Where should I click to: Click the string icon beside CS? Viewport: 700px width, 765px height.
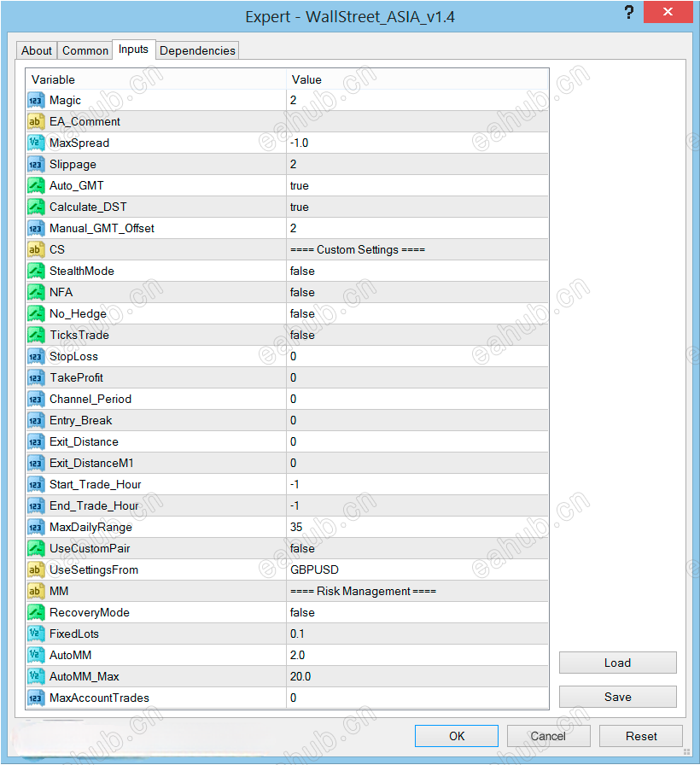tap(36, 250)
